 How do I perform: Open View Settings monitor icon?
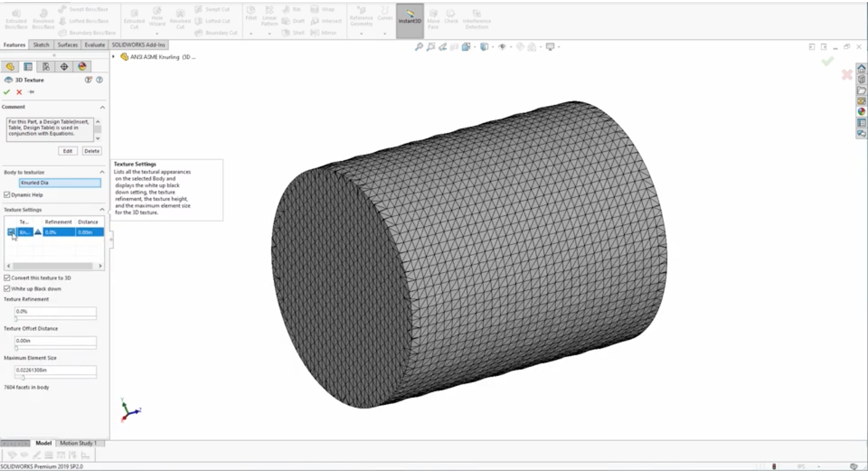point(550,47)
